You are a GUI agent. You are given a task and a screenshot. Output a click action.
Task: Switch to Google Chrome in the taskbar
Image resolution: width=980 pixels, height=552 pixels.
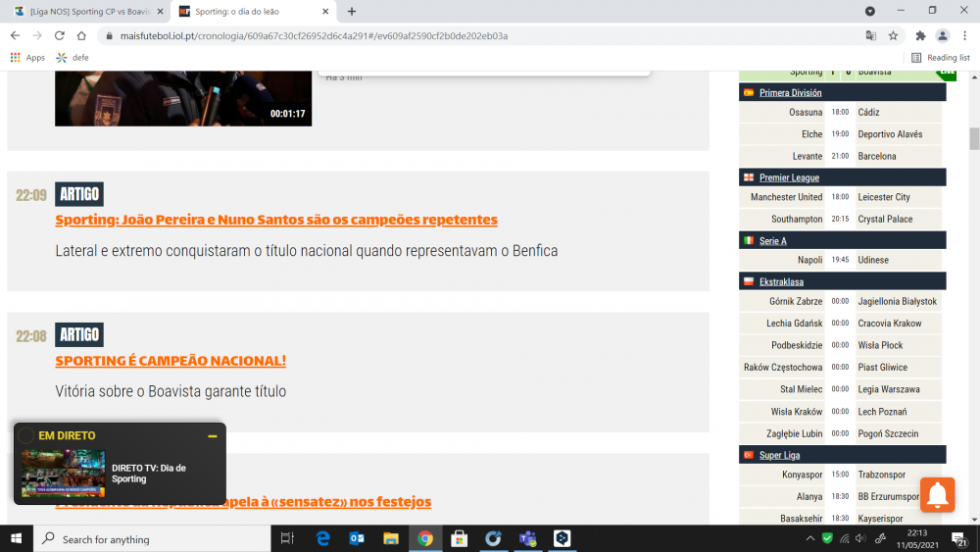point(425,538)
